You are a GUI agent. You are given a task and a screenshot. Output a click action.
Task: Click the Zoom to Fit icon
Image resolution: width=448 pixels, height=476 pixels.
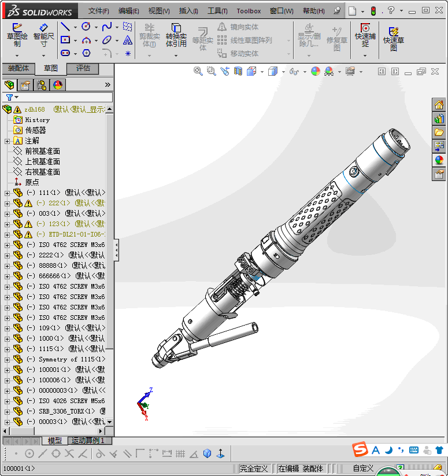(x=198, y=71)
